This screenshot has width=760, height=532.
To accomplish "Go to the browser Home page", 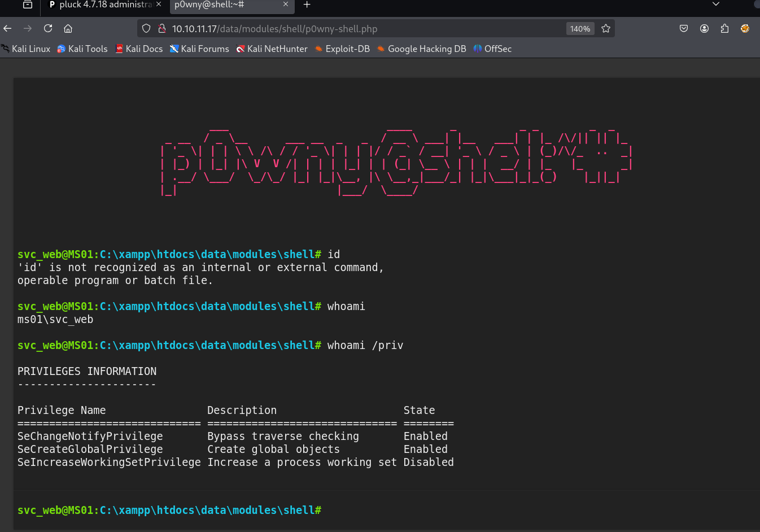I will 68,28.
